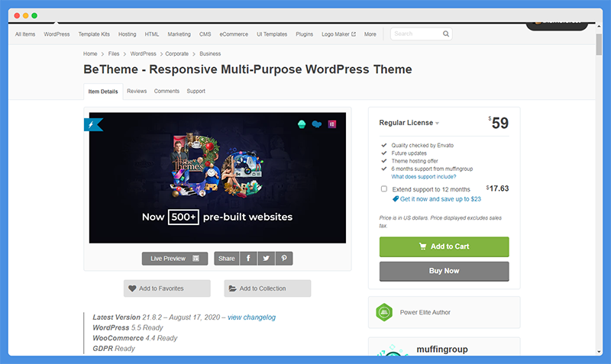This screenshot has width=611, height=364.
Task: Click Get it now and save link
Action: pos(441,199)
